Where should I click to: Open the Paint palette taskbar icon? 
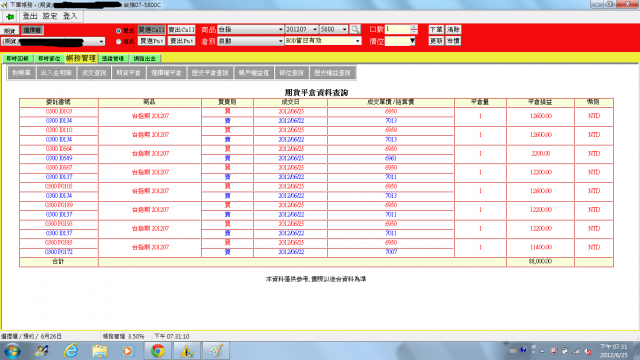(216, 351)
